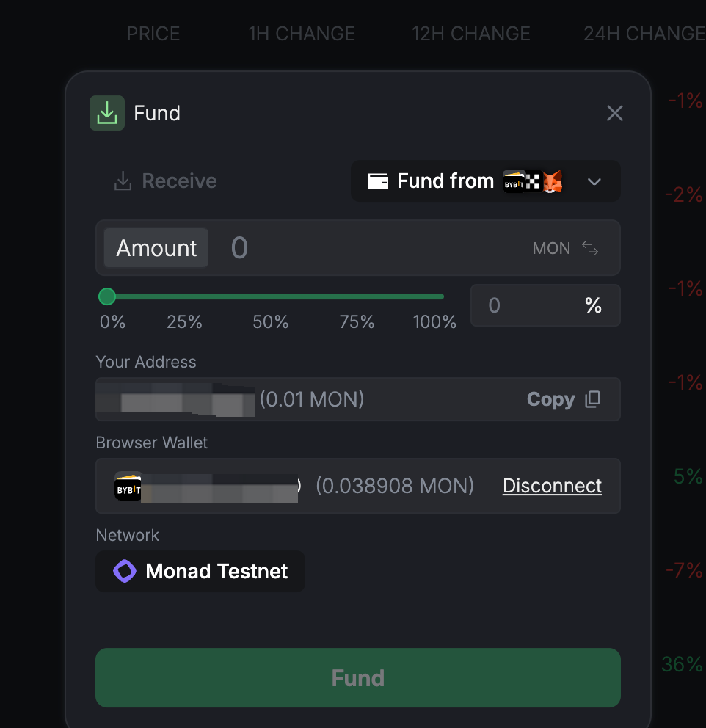The width and height of the screenshot is (706, 728).
Task: Toggle the MON currency swap arrows
Action: coord(590,248)
